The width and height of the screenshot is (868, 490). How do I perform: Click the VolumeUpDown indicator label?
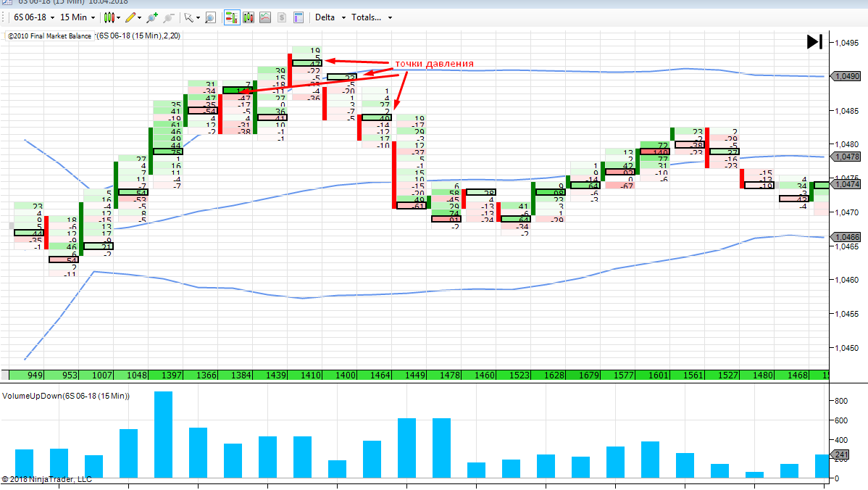click(66, 396)
